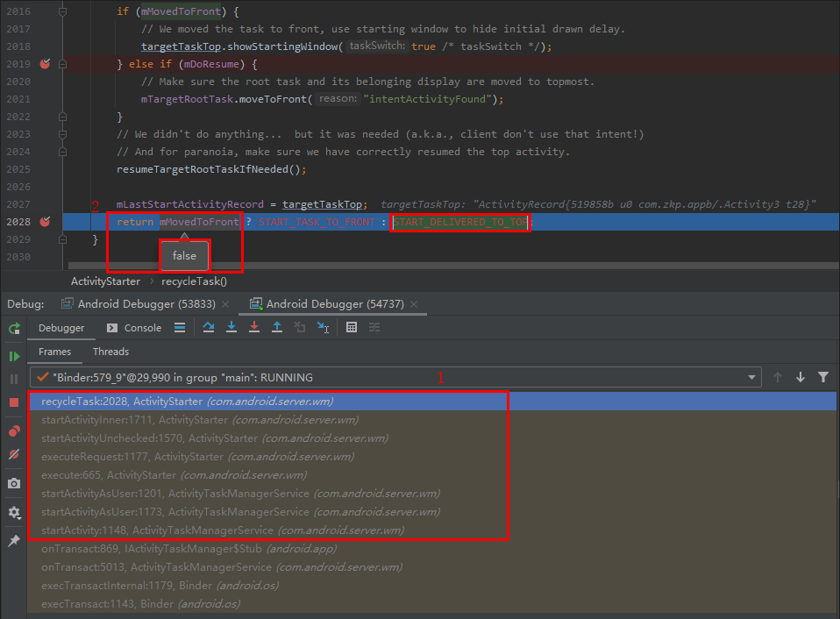
Task: Pin the debug tab
Action: click(14, 541)
